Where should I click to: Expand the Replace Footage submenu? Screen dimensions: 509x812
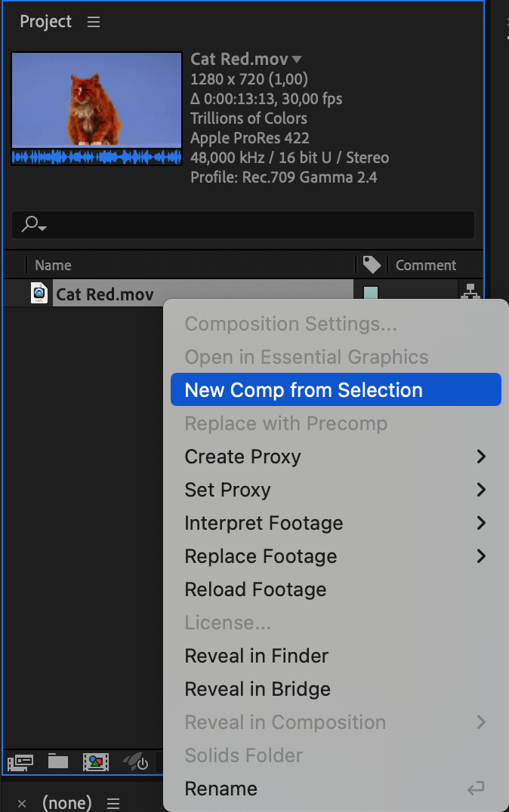[x=481, y=556]
